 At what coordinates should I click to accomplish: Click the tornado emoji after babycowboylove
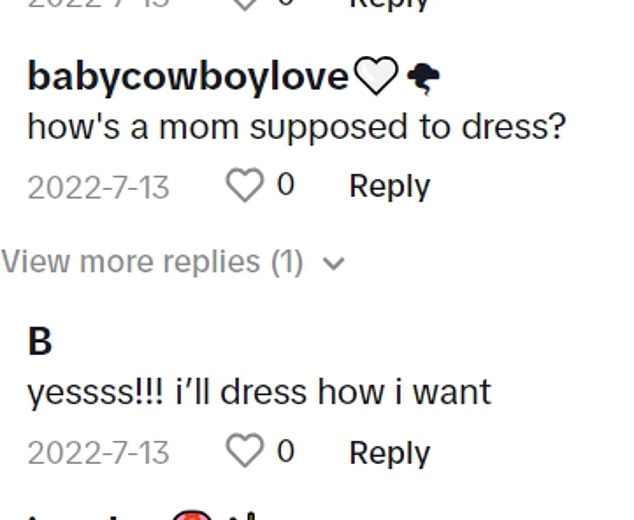pyautogui.click(x=424, y=78)
